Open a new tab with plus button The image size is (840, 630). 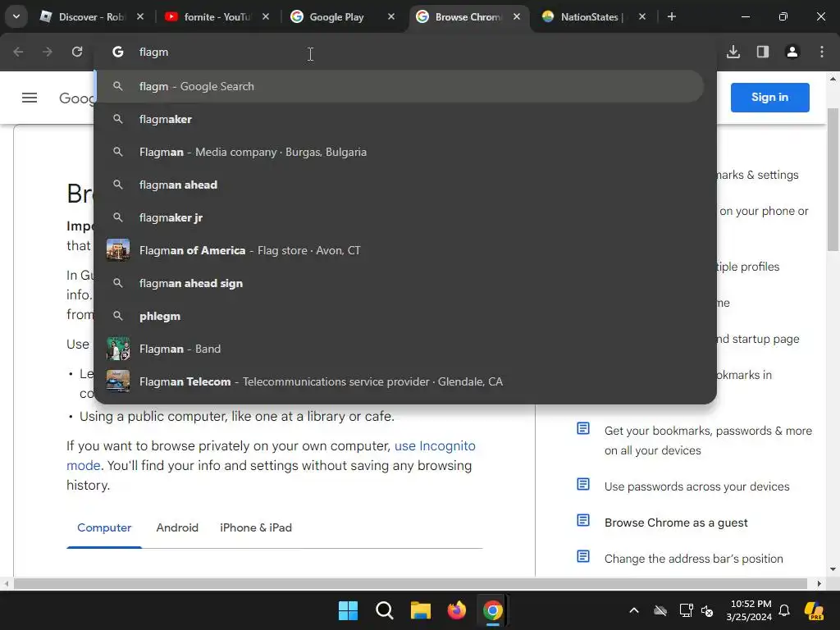[671, 16]
